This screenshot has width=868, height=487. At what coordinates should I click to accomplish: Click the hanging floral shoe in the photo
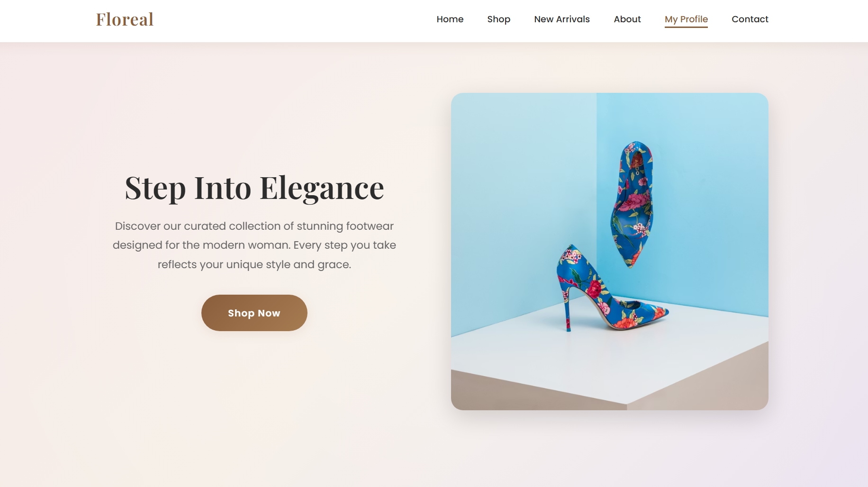coord(632,204)
